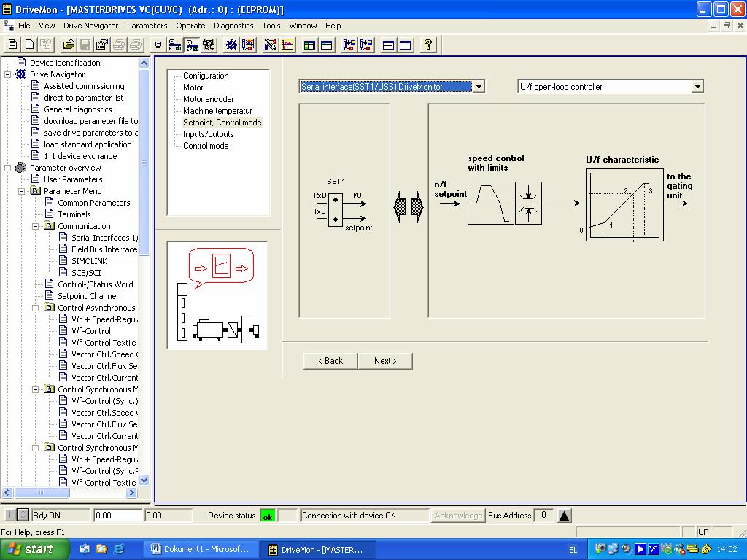Open the File menu
Viewport: 747px width, 560px height.
(24, 26)
